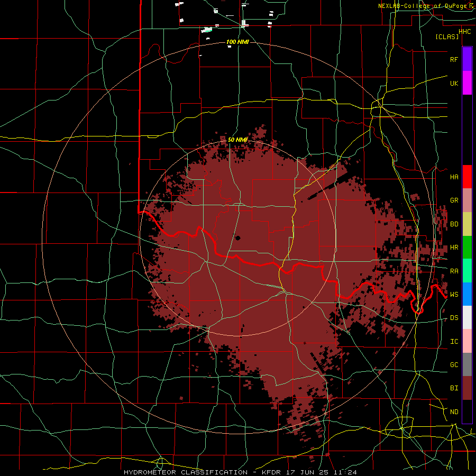
Task: Click the ND legend label
Action: [454, 411]
